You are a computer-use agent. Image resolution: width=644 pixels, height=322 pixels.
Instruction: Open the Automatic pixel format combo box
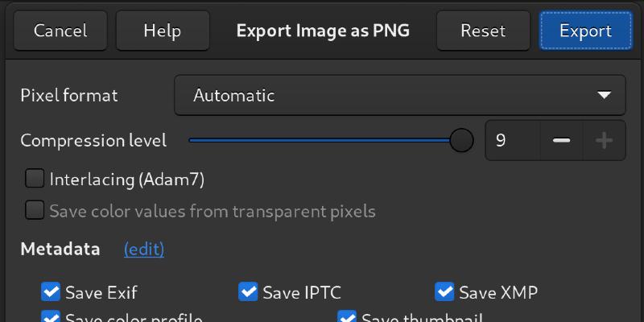click(399, 96)
